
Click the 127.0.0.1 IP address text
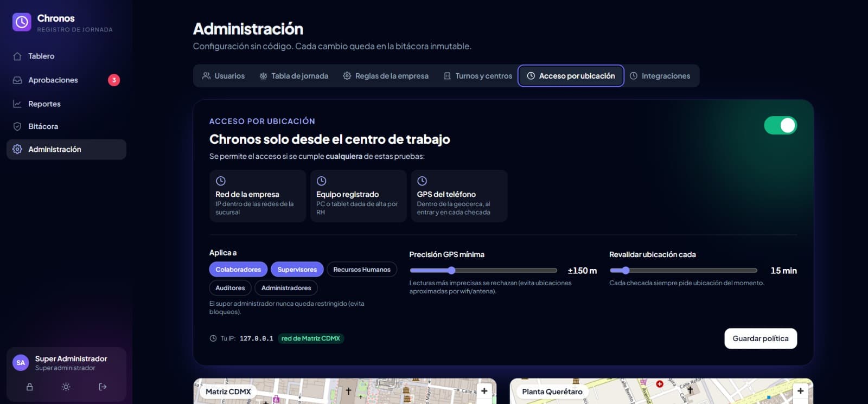click(x=257, y=338)
